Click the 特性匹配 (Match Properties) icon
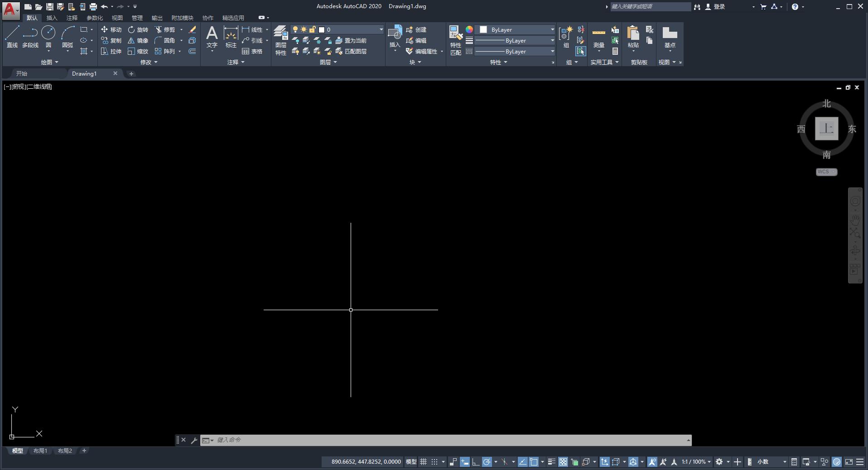Viewport: 868px width, 470px height. [456, 40]
